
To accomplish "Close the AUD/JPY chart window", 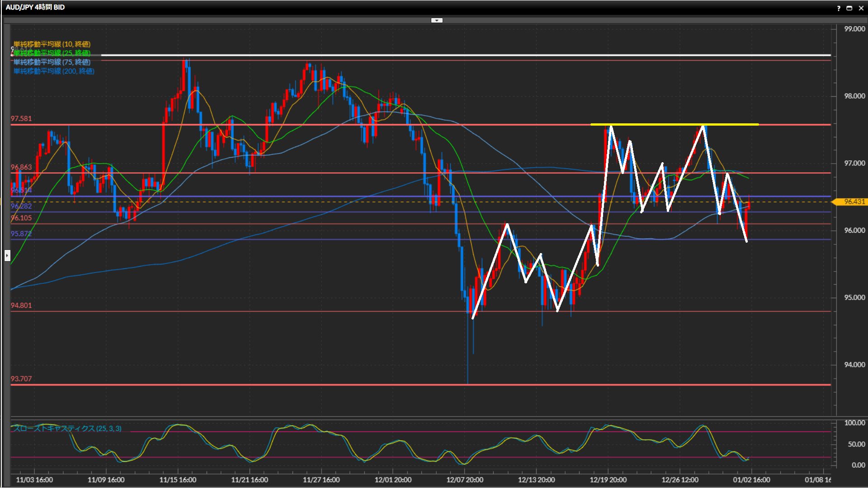I will (861, 8).
